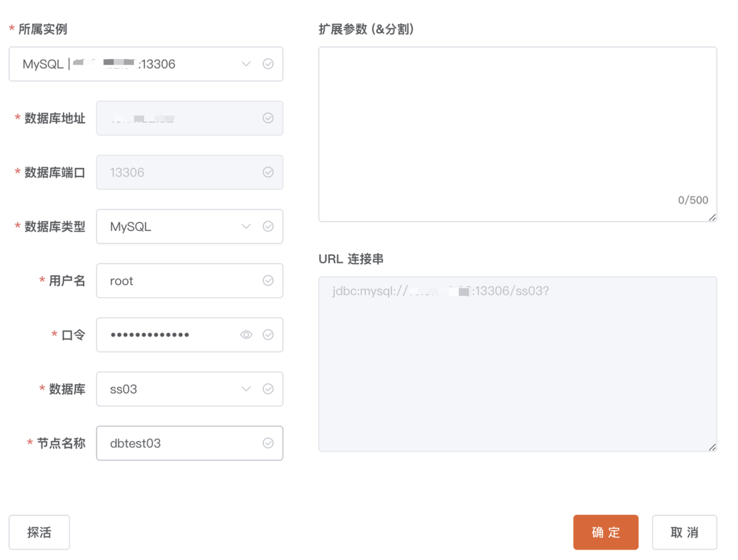Grab resize handle of URL 连接串 textarea
This screenshot has width=738, height=560.
pyautogui.click(x=713, y=448)
